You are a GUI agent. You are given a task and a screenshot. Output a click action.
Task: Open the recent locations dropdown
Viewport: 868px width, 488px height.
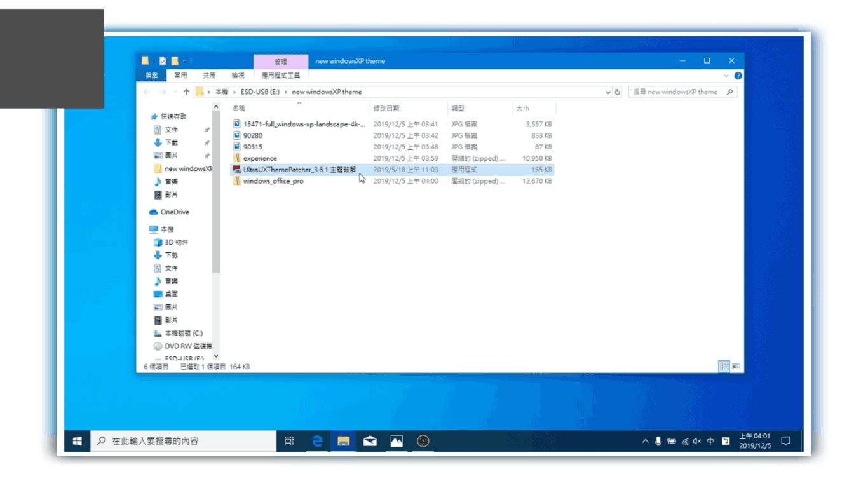point(175,92)
